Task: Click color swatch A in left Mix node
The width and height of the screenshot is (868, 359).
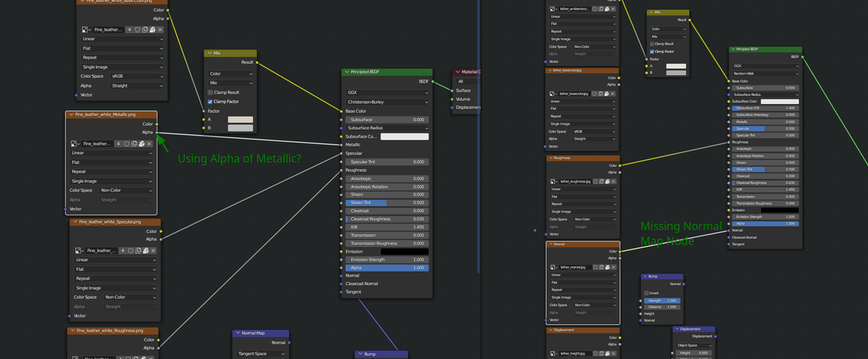Action: (240, 119)
